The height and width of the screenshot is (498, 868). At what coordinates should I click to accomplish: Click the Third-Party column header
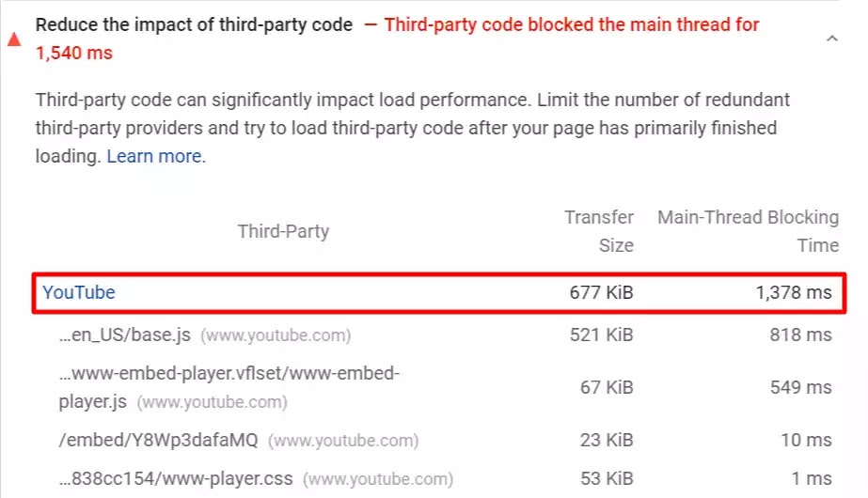(283, 231)
